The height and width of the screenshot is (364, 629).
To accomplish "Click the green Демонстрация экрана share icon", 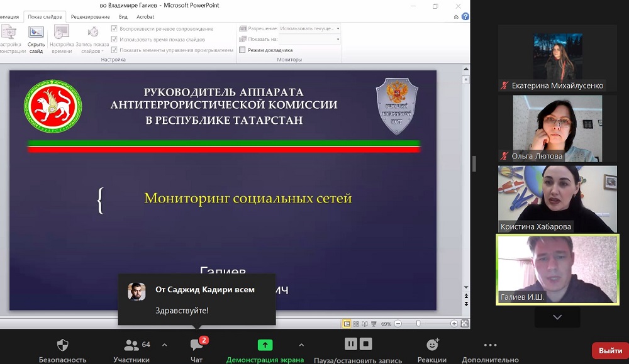I will point(265,345).
